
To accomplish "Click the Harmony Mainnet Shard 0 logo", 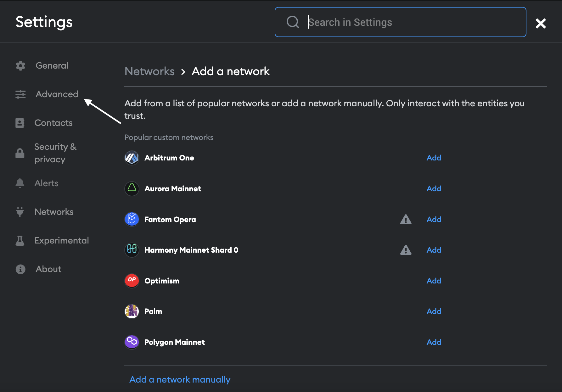I will (x=132, y=250).
